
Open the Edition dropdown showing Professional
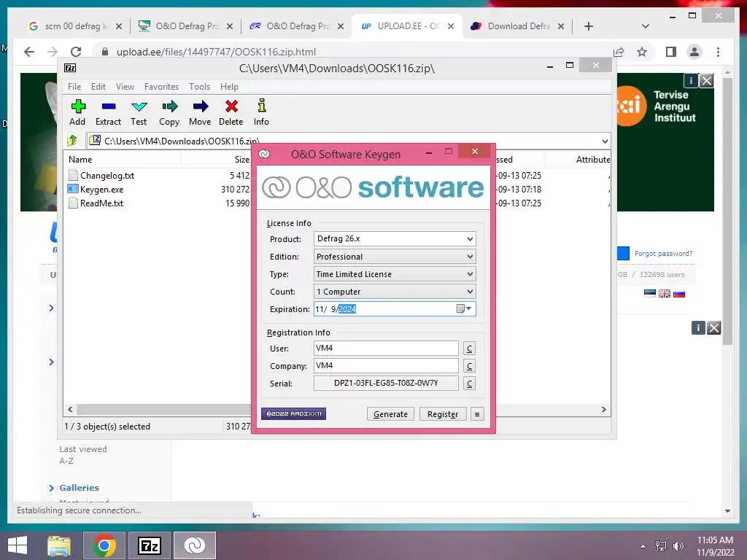[395, 257]
